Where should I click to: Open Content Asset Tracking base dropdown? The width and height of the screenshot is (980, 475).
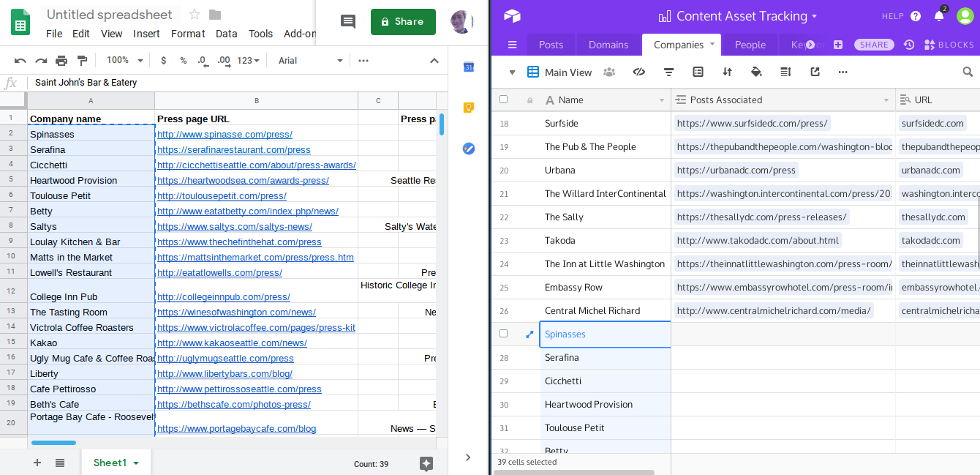pyautogui.click(x=815, y=16)
